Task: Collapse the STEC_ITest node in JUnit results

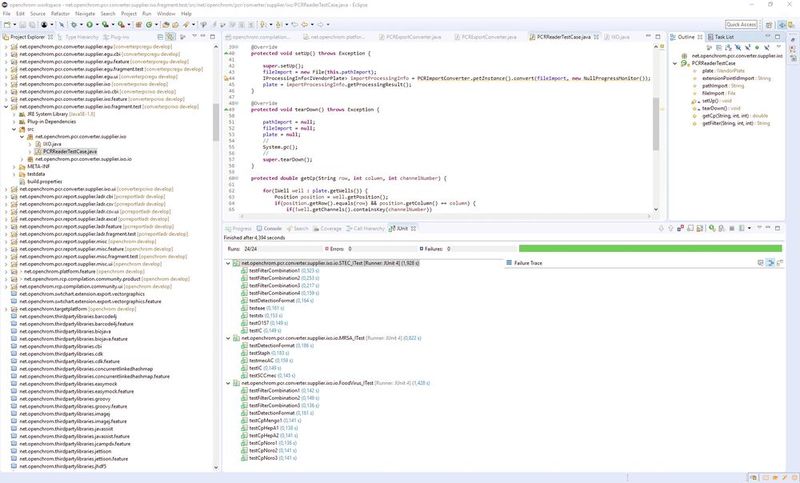Action: [x=230, y=263]
